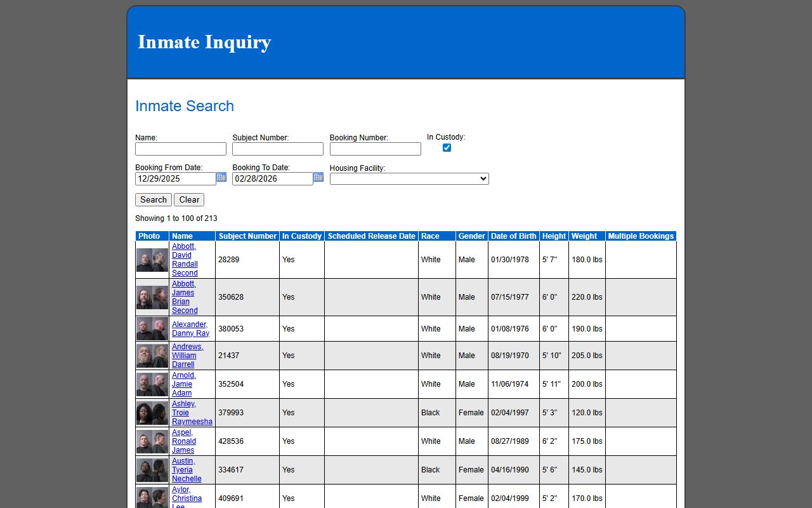812x508 pixels.
Task: Focus the Name input field
Action: (x=181, y=149)
